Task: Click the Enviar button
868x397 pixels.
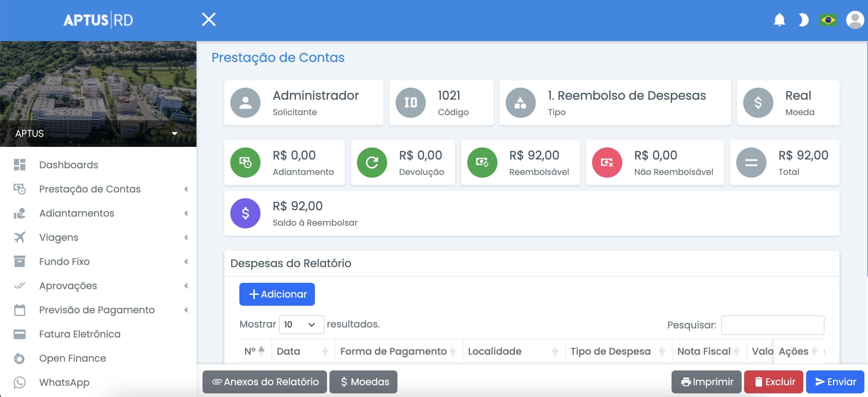Action: click(835, 382)
